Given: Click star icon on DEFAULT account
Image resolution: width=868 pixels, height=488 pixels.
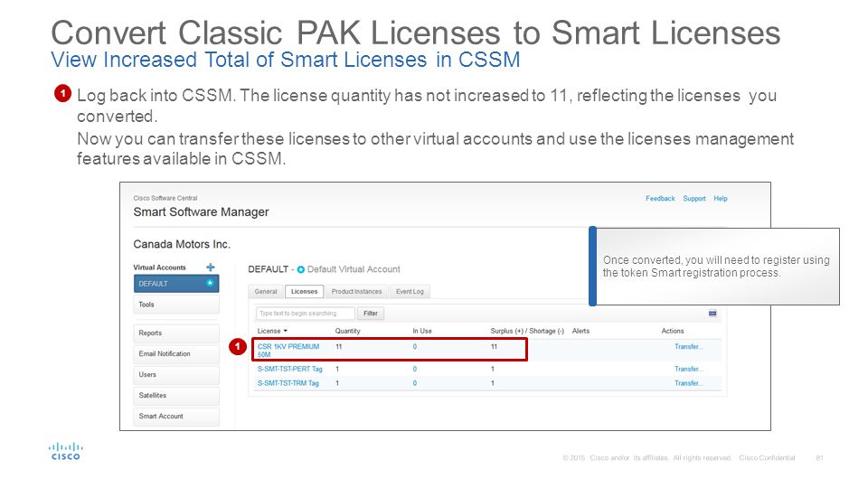Looking at the screenshot, I should tap(210, 283).
